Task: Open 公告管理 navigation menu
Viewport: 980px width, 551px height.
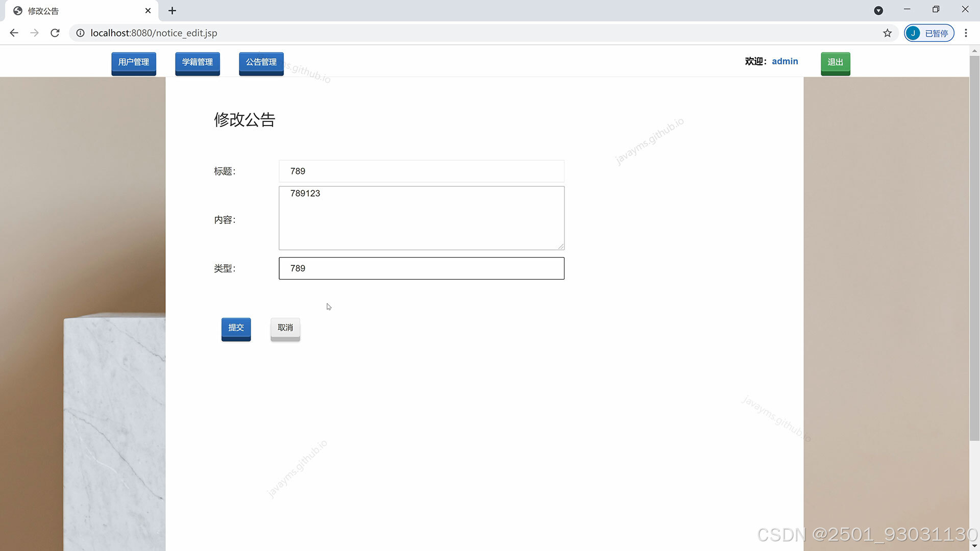Action: click(261, 63)
